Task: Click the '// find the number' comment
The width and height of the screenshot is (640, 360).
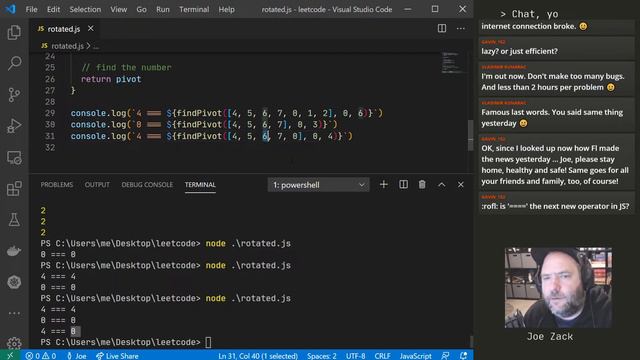Action: (127, 67)
